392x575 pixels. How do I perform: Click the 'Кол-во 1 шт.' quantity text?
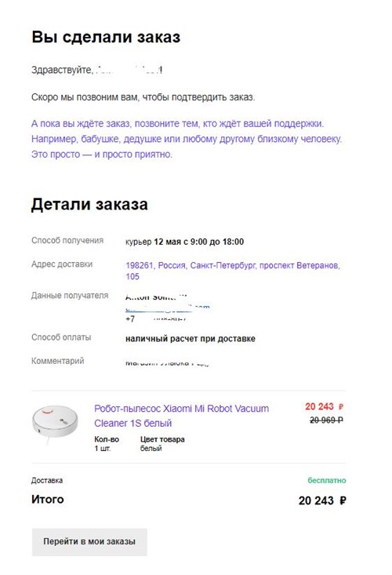tap(107, 444)
